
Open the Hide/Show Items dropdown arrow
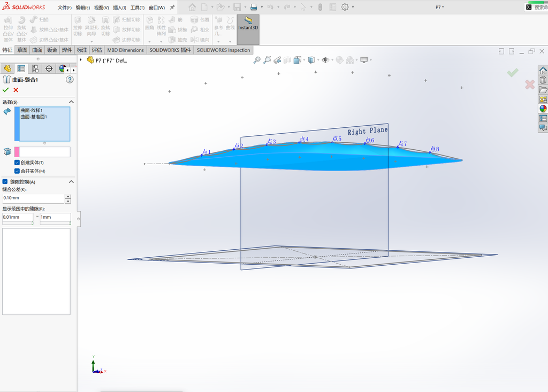click(332, 60)
